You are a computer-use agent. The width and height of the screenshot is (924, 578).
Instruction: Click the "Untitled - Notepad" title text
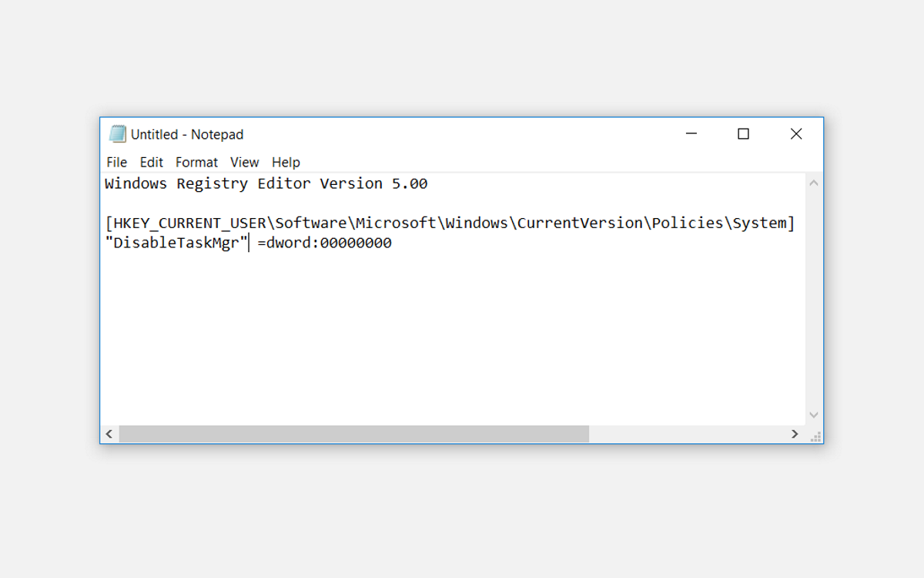click(x=187, y=134)
